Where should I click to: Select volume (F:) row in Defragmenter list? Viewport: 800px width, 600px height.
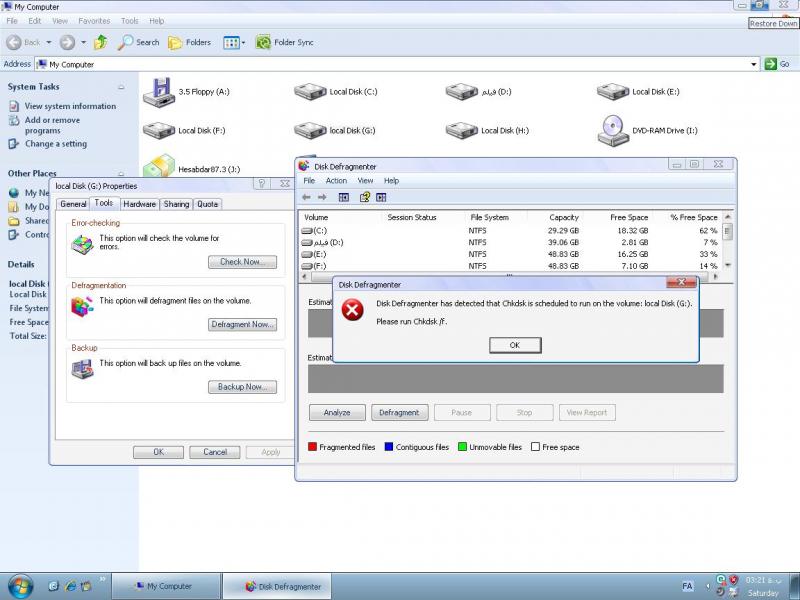pyautogui.click(x=511, y=266)
